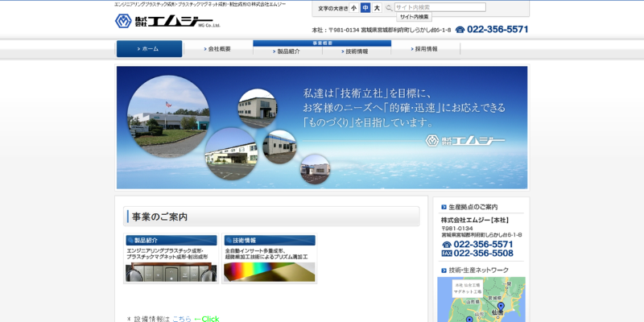Set text size to medium (中)
Screen dimensions: 644x322
point(365,8)
